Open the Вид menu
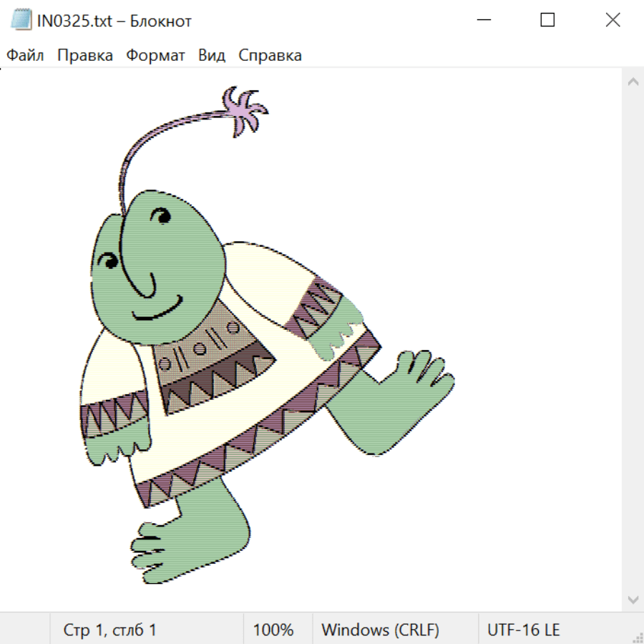This screenshot has width=644, height=644. click(x=212, y=56)
